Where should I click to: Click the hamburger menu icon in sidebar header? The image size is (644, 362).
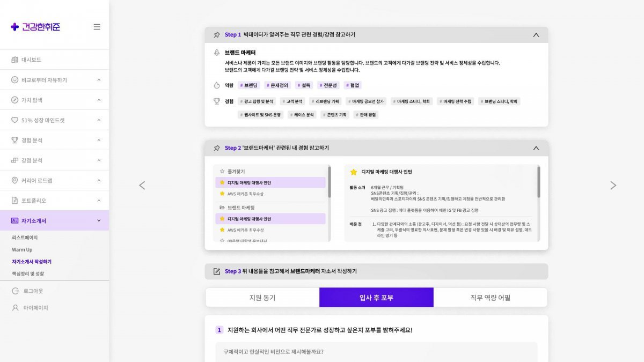pos(97,27)
